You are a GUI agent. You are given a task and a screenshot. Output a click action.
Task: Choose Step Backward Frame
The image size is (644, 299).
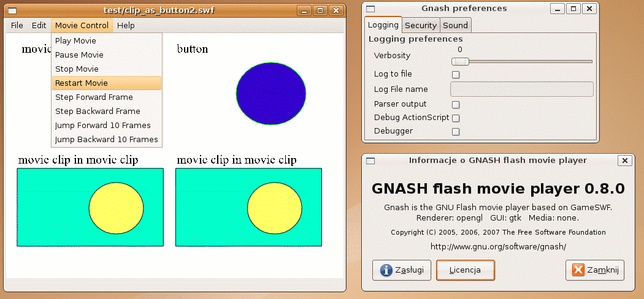coord(106,111)
